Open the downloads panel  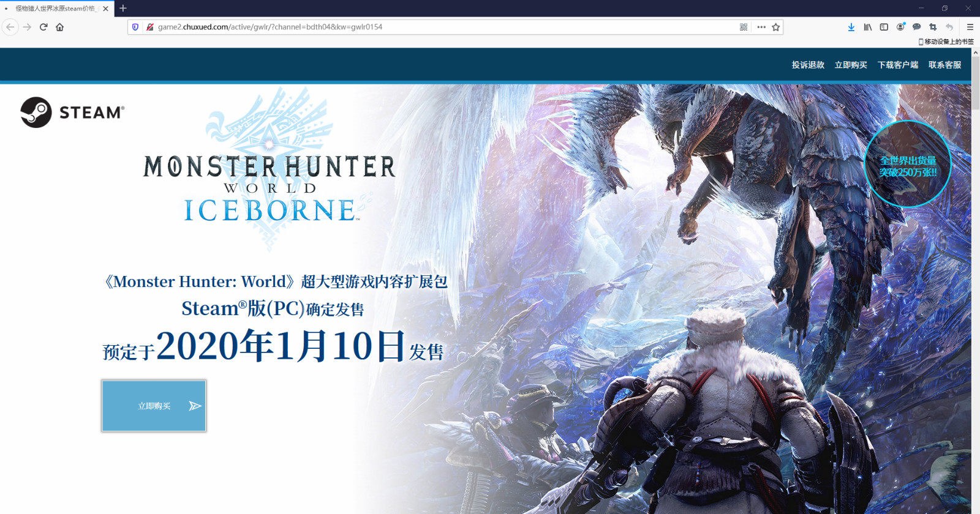point(851,27)
